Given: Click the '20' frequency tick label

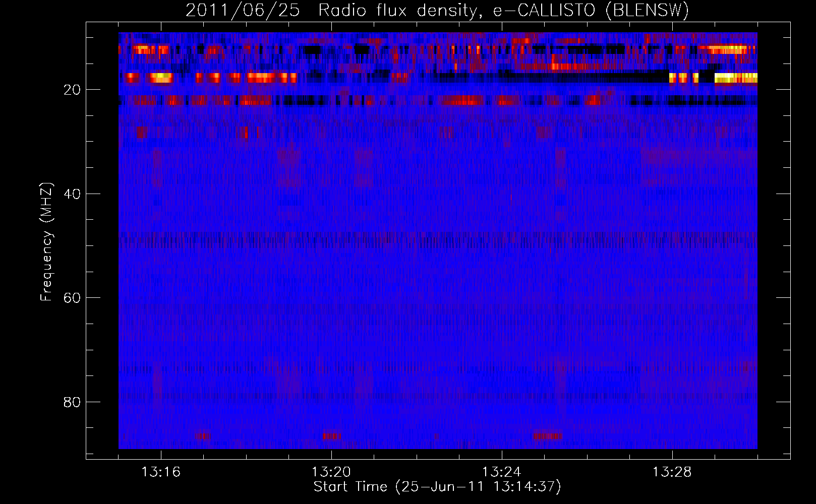Looking at the screenshot, I should 72,90.
